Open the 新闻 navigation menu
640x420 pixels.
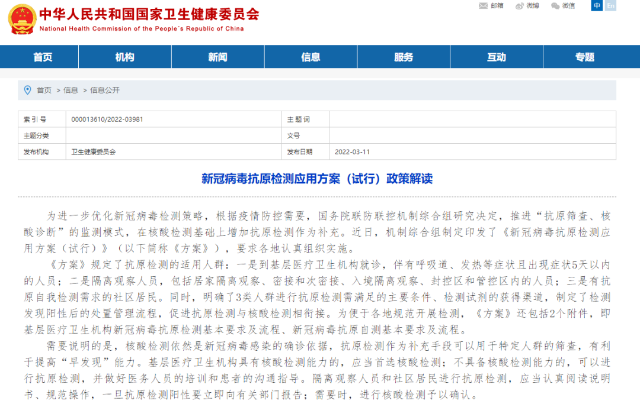coord(217,57)
